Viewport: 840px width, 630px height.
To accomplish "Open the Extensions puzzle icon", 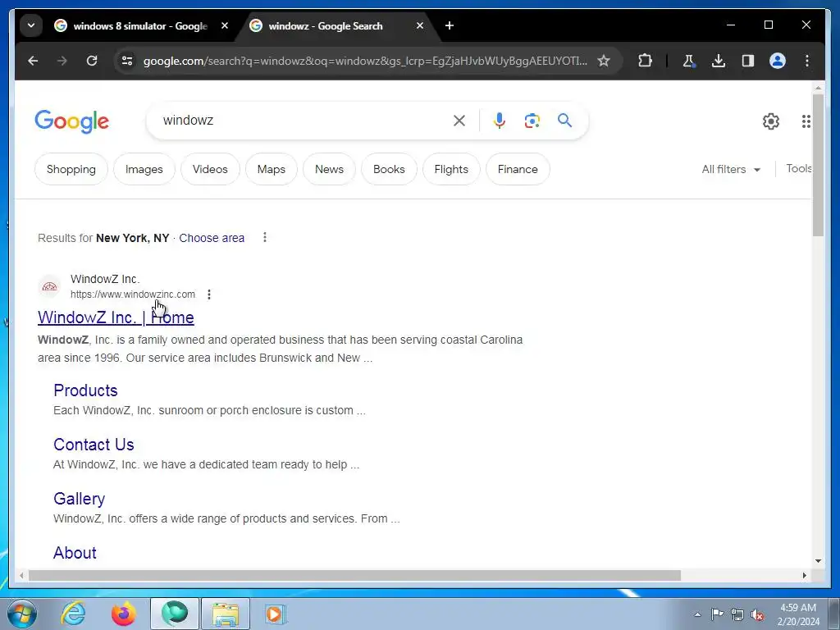I will (645, 61).
